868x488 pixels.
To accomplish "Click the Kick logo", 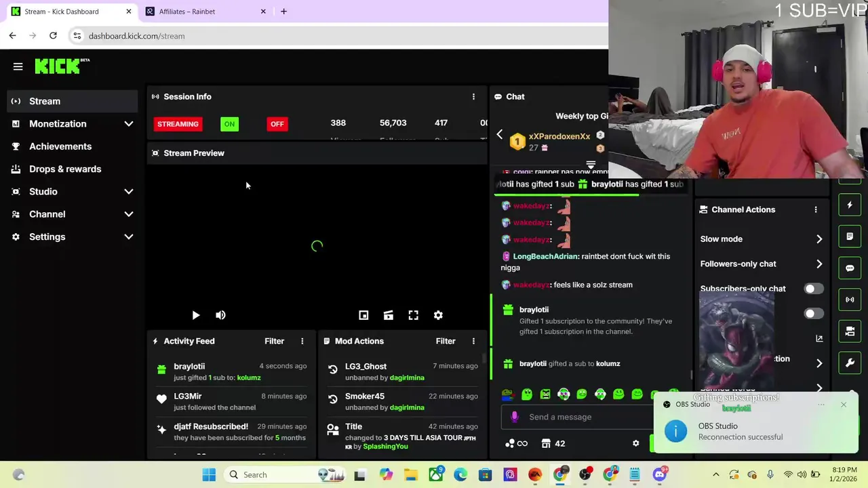I will [x=62, y=66].
